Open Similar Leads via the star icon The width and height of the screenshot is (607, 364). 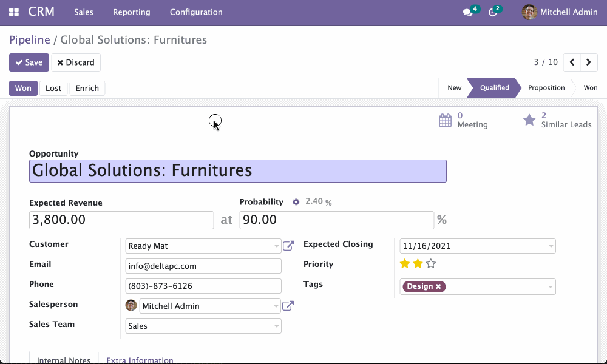coord(528,120)
